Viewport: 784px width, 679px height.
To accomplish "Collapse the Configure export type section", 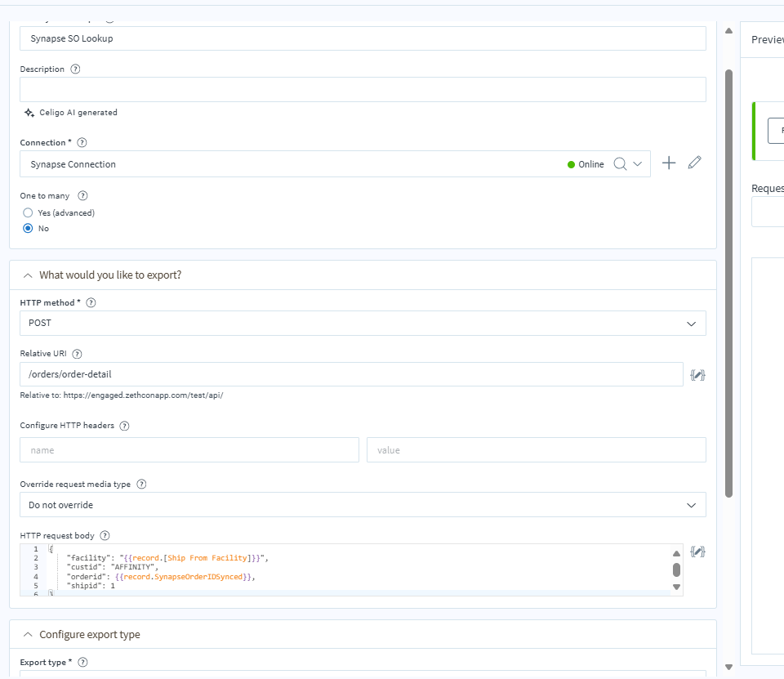I will pyautogui.click(x=28, y=635).
